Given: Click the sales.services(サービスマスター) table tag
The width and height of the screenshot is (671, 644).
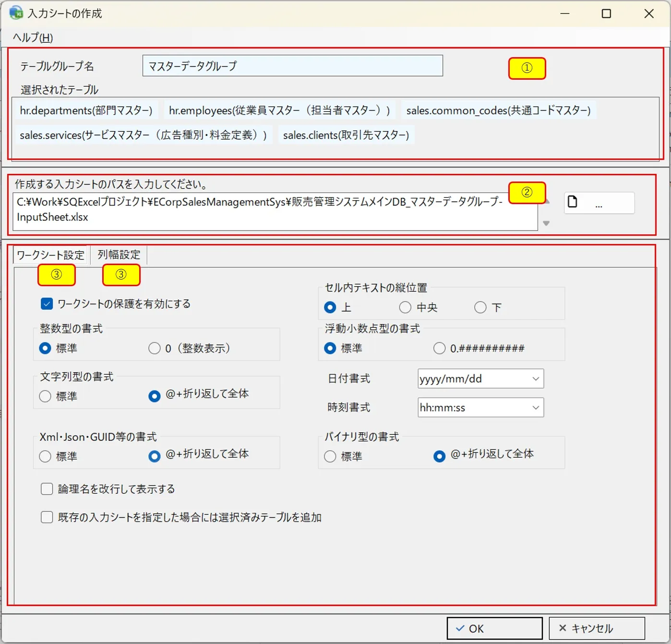Looking at the screenshot, I should coord(143,135).
